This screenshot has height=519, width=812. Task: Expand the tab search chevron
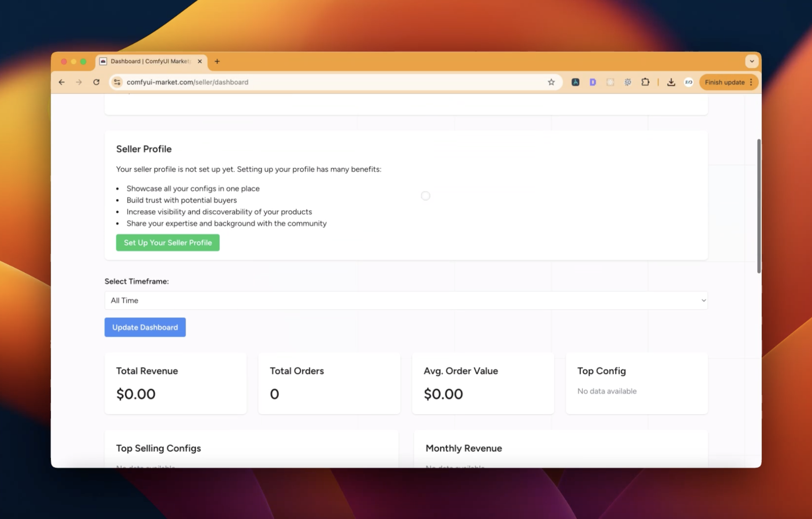click(752, 62)
